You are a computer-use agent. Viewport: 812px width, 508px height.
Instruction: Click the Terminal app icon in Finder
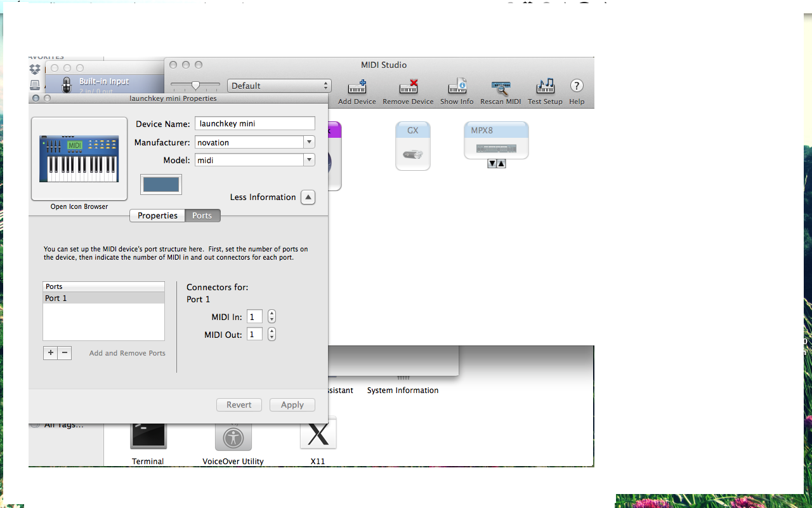click(148, 436)
